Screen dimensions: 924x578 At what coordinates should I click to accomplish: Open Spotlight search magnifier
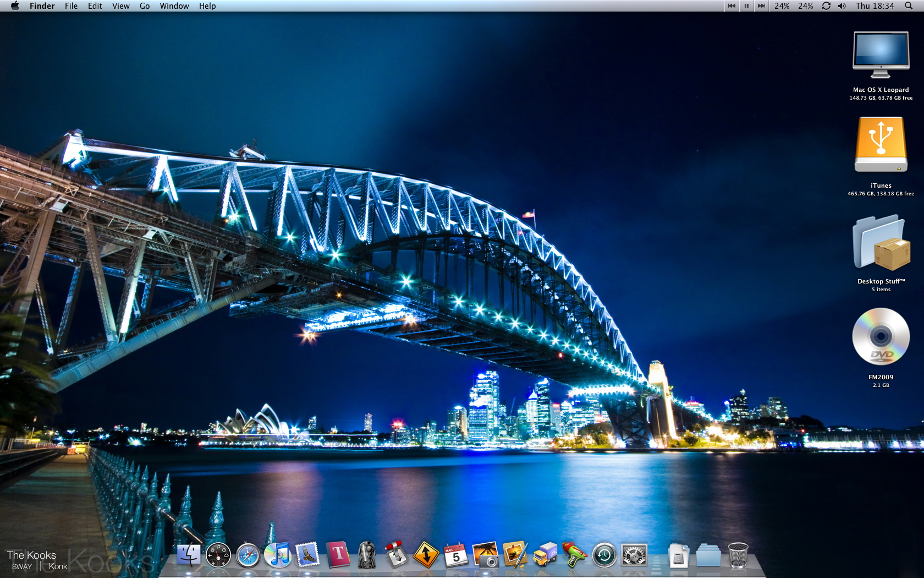pyautogui.click(x=909, y=6)
